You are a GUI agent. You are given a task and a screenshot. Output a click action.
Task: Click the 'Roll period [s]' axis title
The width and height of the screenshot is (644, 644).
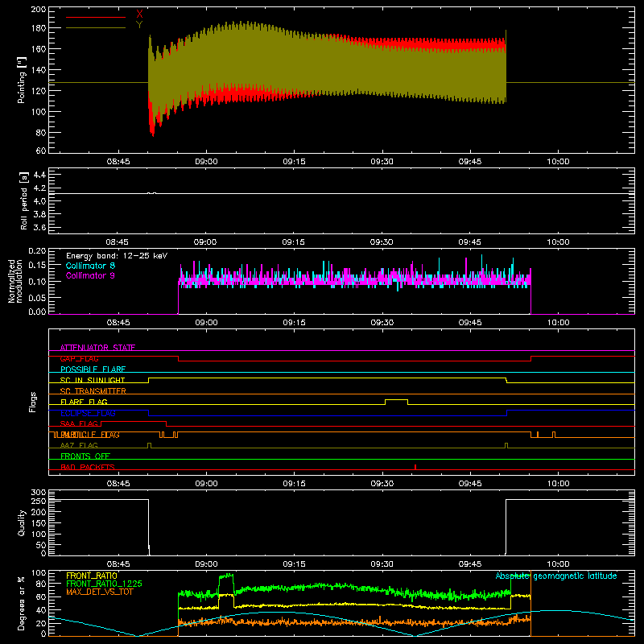tap(23, 200)
